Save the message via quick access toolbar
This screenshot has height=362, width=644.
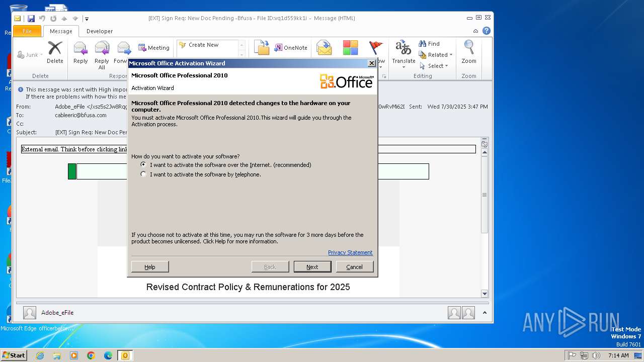click(x=31, y=19)
